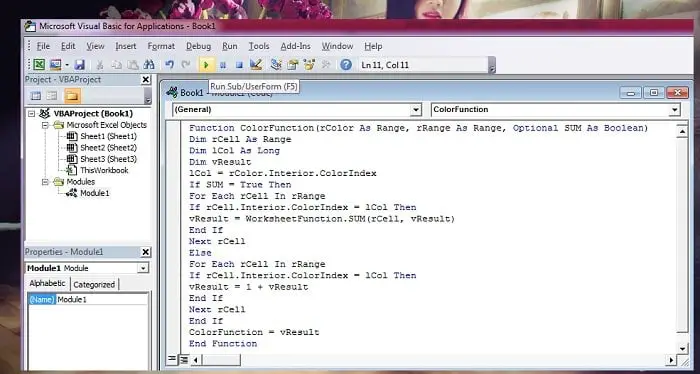Open Object Browser toolbar icon
Image resolution: width=700 pixels, height=374 pixels.
click(309, 65)
